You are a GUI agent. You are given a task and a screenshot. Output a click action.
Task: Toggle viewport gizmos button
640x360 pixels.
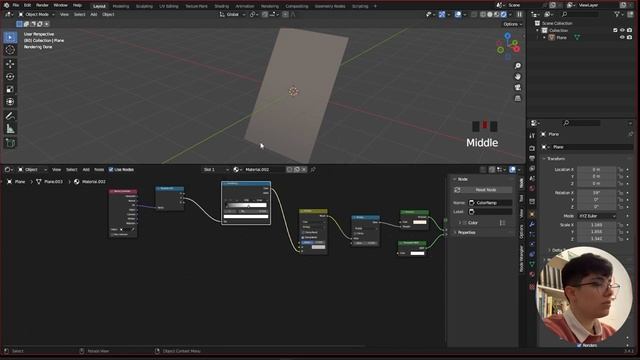pyautogui.click(x=442, y=14)
